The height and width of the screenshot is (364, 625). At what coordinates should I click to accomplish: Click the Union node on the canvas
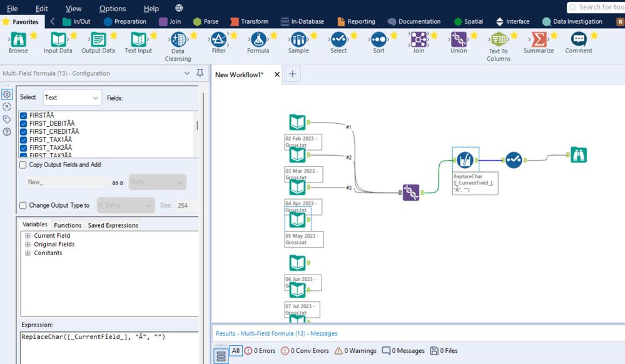pos(410,193)
